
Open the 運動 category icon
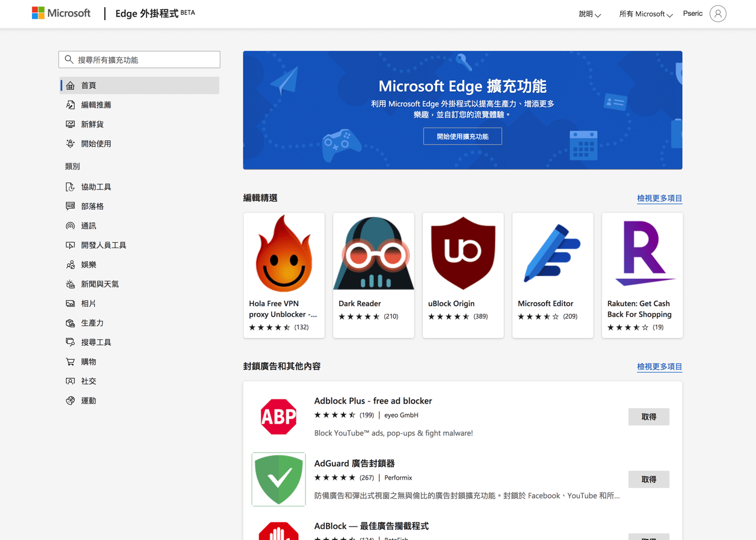pos(69,400)
